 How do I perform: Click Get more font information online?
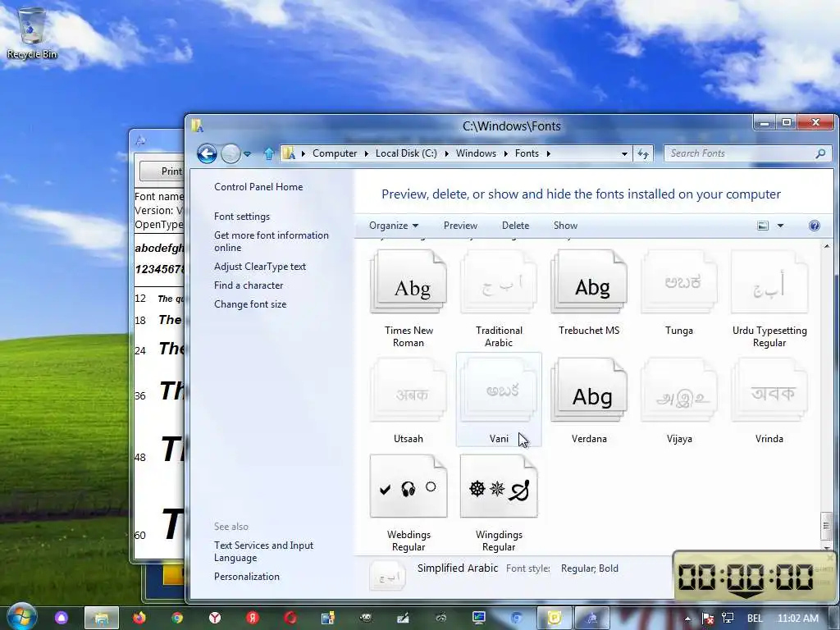tap(271, 242)
